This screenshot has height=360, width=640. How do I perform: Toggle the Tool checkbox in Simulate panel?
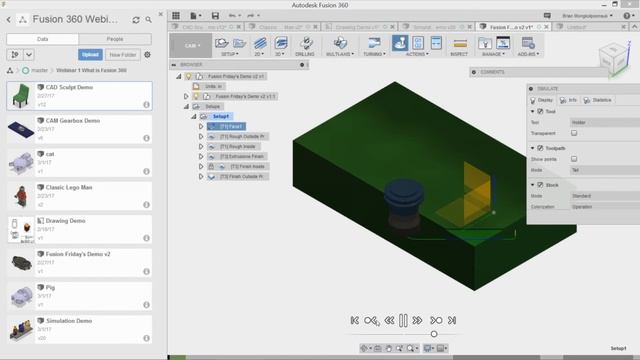(x=540, y=111)
